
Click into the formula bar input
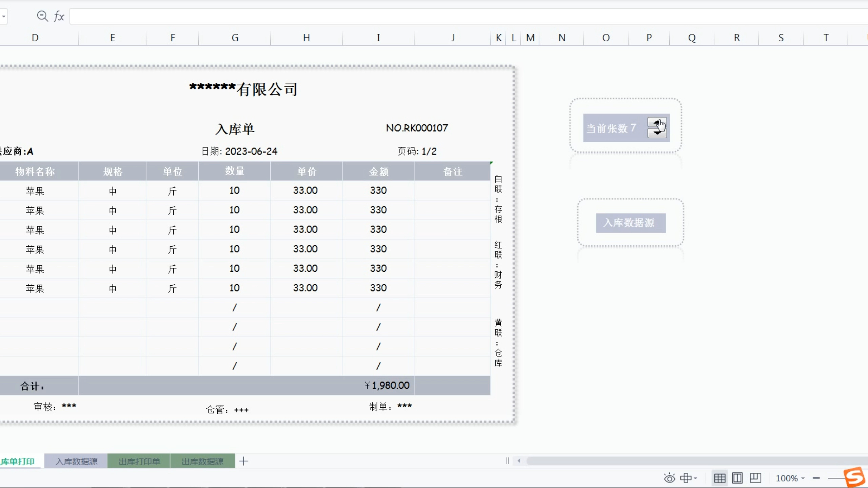tap(468, 17)
